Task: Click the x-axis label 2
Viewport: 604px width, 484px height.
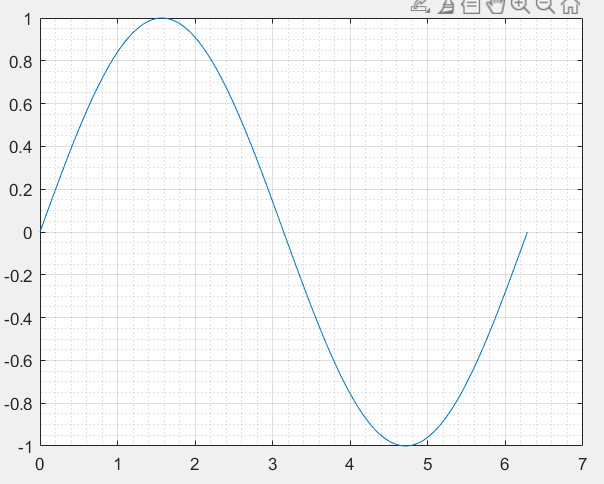Action: tap(195, 465)
